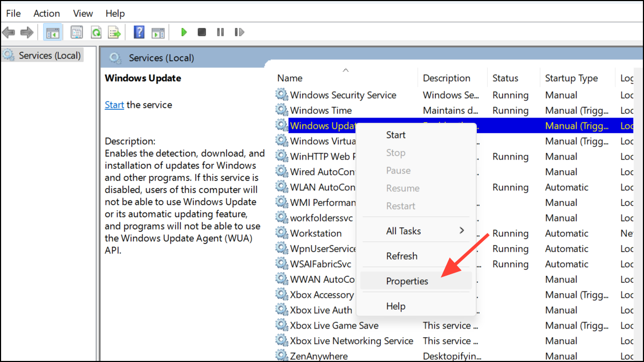
Task: Open the Help menu in menu bar
Action: coord(115,13)
